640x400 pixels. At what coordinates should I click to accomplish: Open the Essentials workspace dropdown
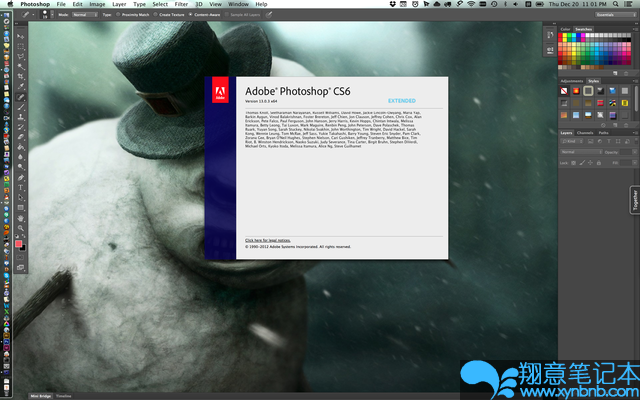pos(615,14)
